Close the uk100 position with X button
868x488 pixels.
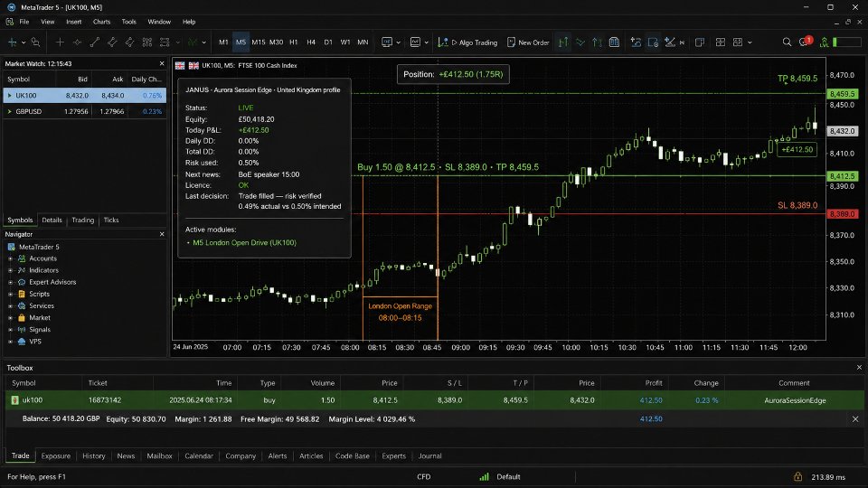tap(855, 418)
